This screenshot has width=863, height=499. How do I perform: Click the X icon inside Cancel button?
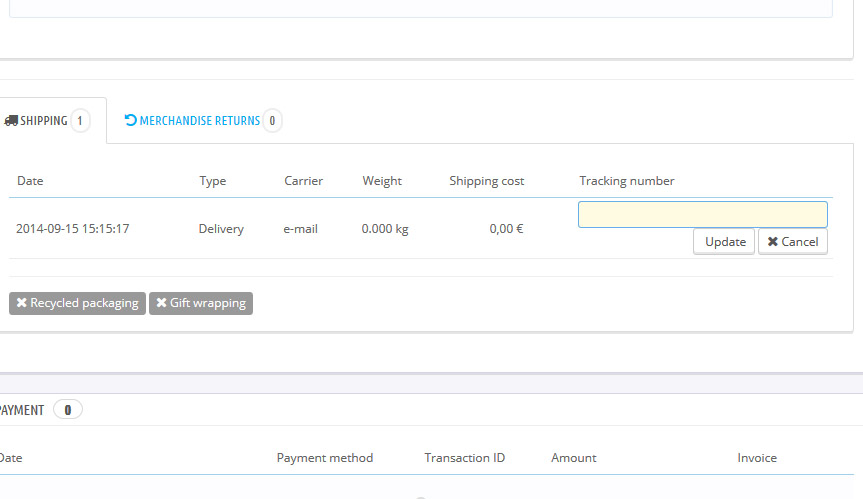click(772, 242)
